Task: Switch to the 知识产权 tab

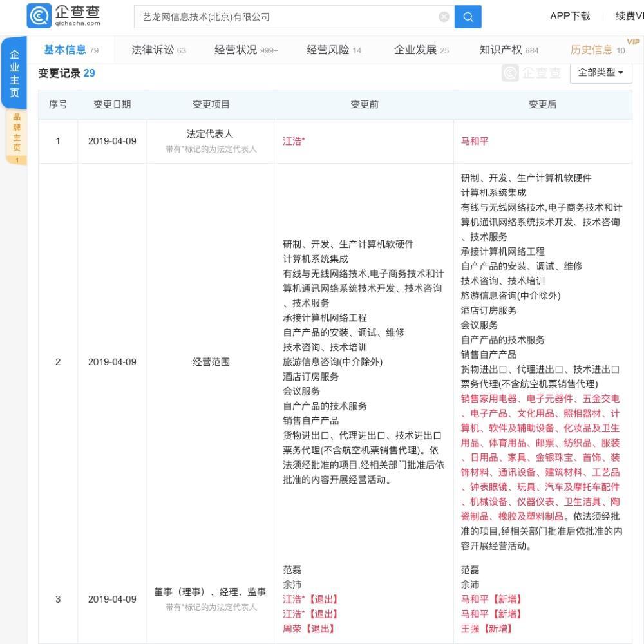Action: tap(509, 50)
